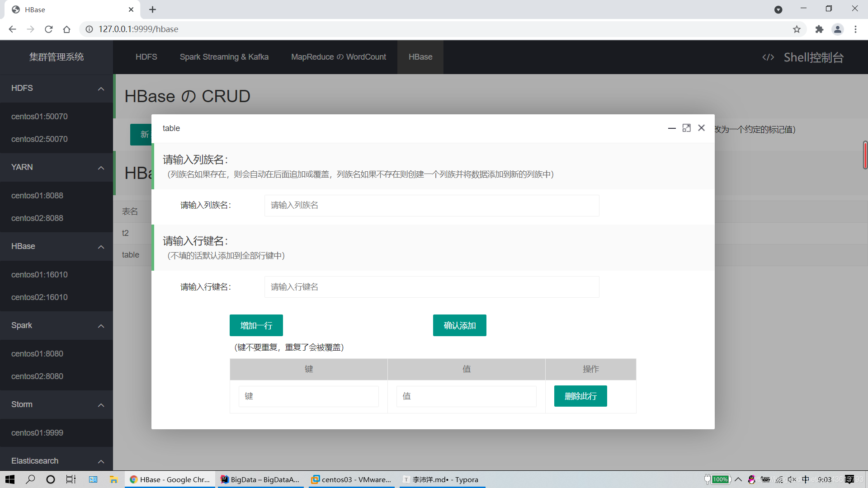
Task: Collapse the HBase sidebar section
Action: pos(101,247)
